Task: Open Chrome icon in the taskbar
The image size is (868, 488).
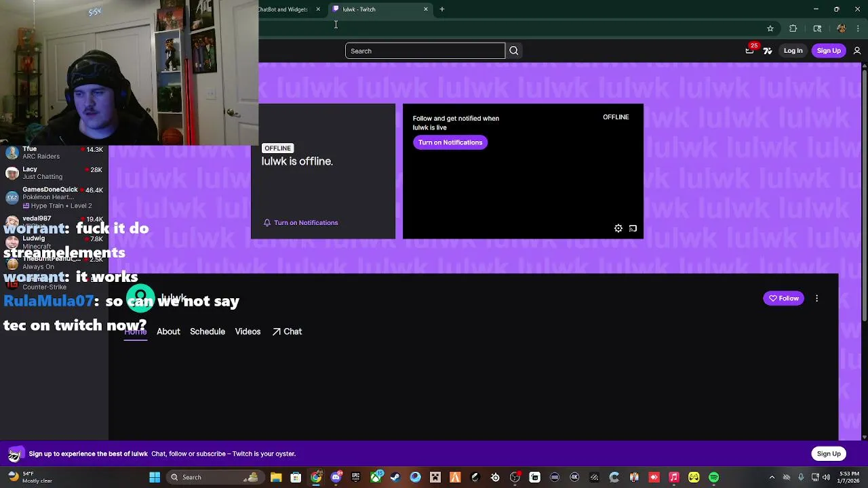Action: pyautogui.click(x=316, y=477)
